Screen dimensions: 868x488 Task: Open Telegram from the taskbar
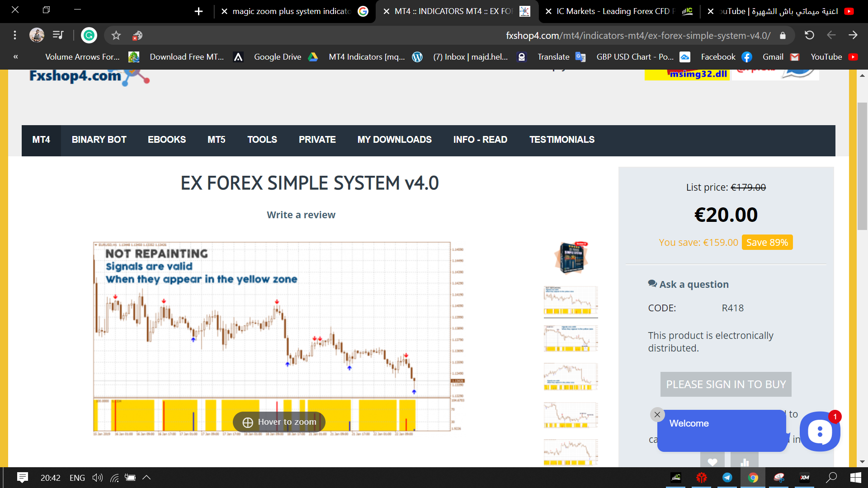[x=727, y=478]
